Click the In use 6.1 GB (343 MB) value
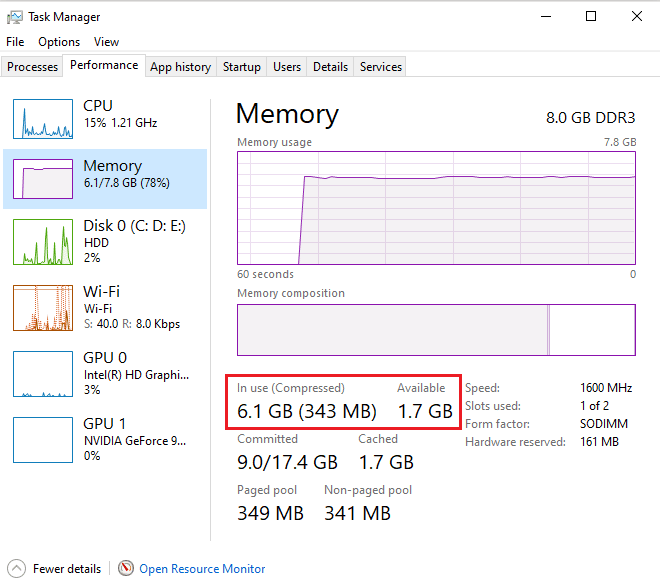The width and height of the screenshot is (660, 585). pyautogui.click(x=307, y=411)
